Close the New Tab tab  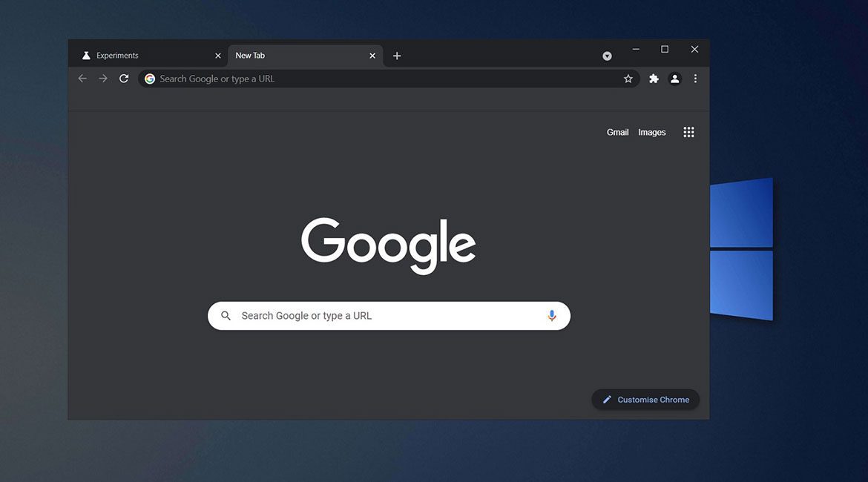coord(372,56)
